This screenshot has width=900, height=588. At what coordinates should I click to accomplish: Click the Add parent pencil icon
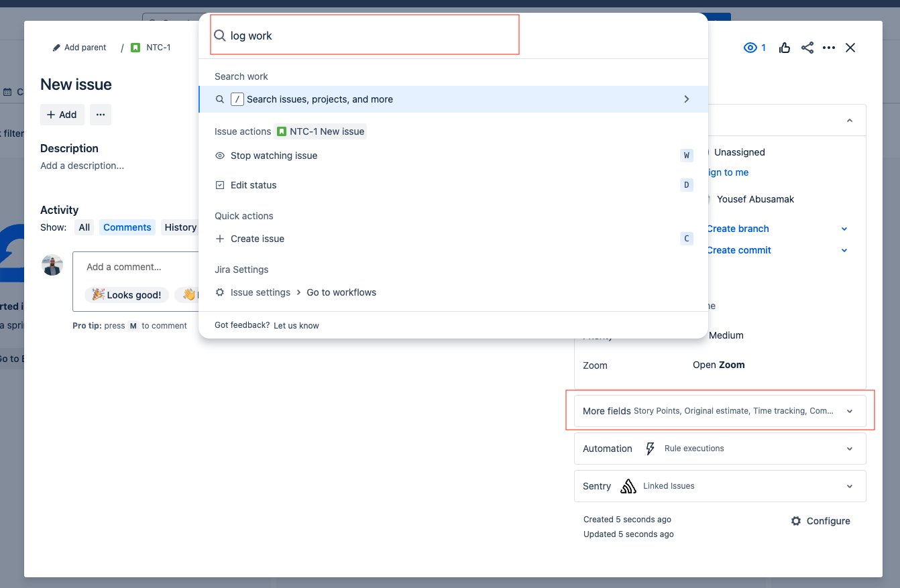(56, 47)
